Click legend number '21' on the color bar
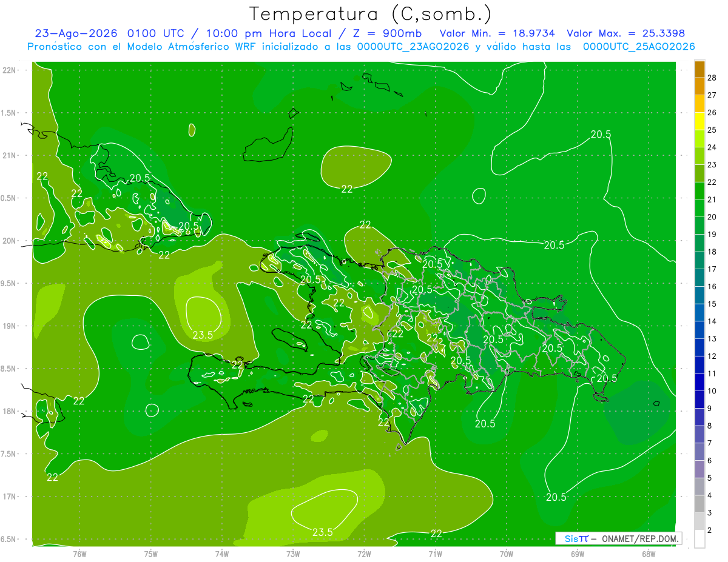 (x=712, y=199)
